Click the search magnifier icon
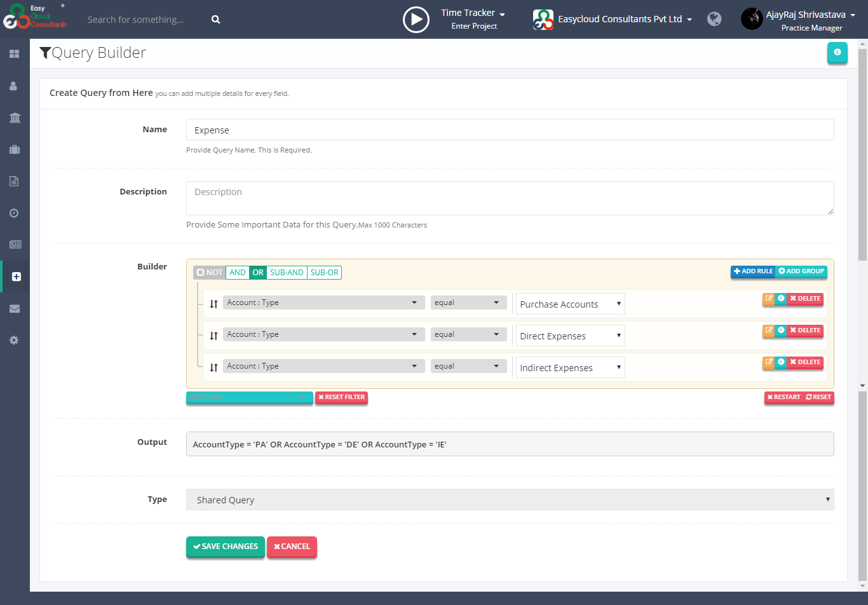The width and height of the screenshot is (868, 605). coord(216,20)
